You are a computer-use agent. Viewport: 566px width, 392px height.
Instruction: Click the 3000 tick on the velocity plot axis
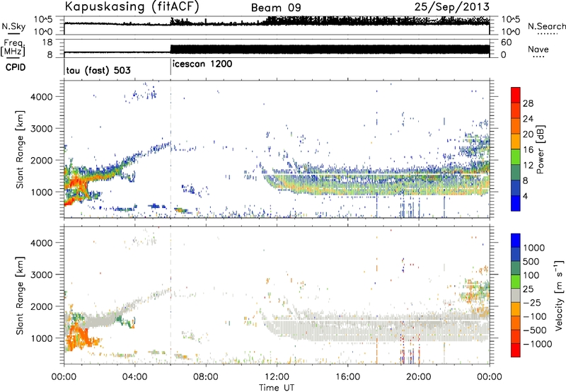coord(42,275)
